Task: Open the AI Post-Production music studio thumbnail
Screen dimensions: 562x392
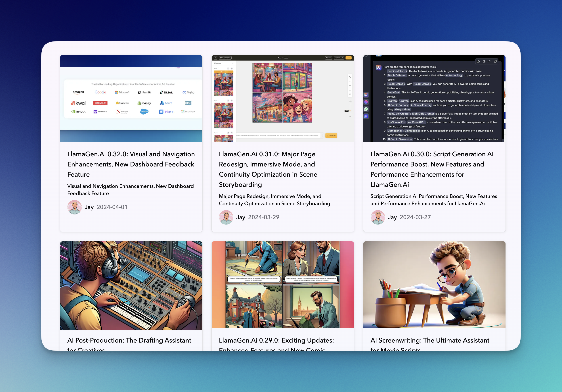Action: click(x=131, y=285)
